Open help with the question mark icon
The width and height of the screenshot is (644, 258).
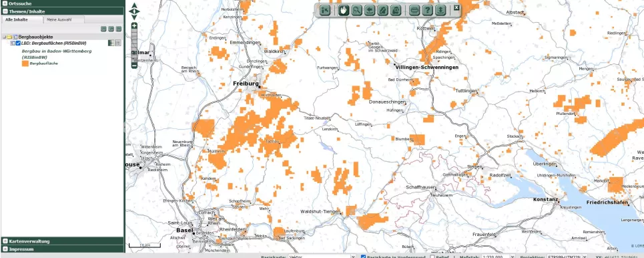(427, 11)
